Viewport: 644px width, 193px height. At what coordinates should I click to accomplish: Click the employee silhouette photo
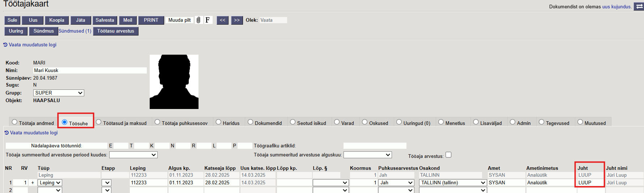tap(174, 82)
